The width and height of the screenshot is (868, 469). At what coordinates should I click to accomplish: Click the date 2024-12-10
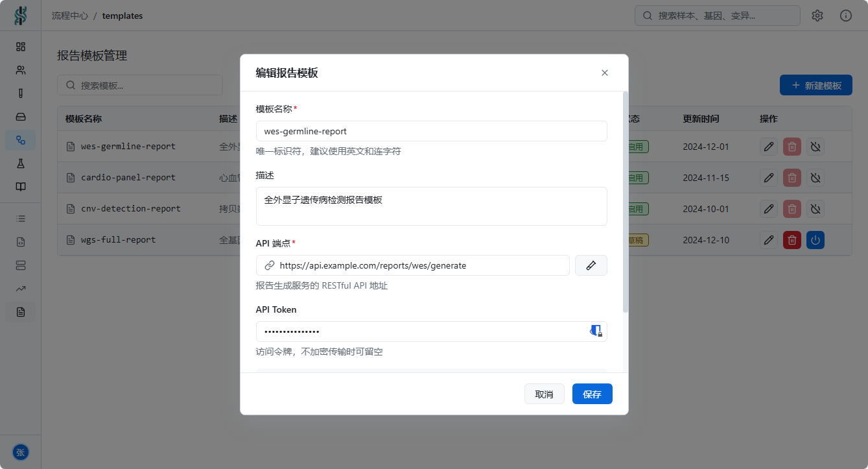pyautogui.click(x=706, y=240)
